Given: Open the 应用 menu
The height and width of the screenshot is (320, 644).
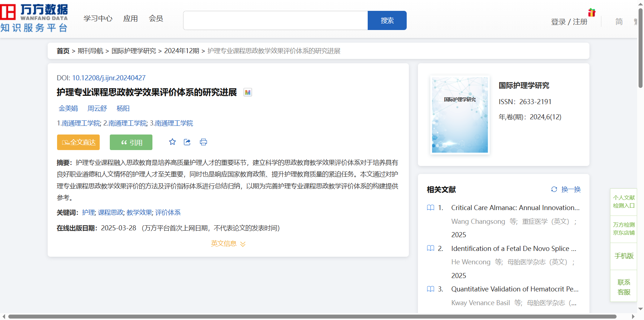Looking at the screenshot, I should [x=130, y=18].
